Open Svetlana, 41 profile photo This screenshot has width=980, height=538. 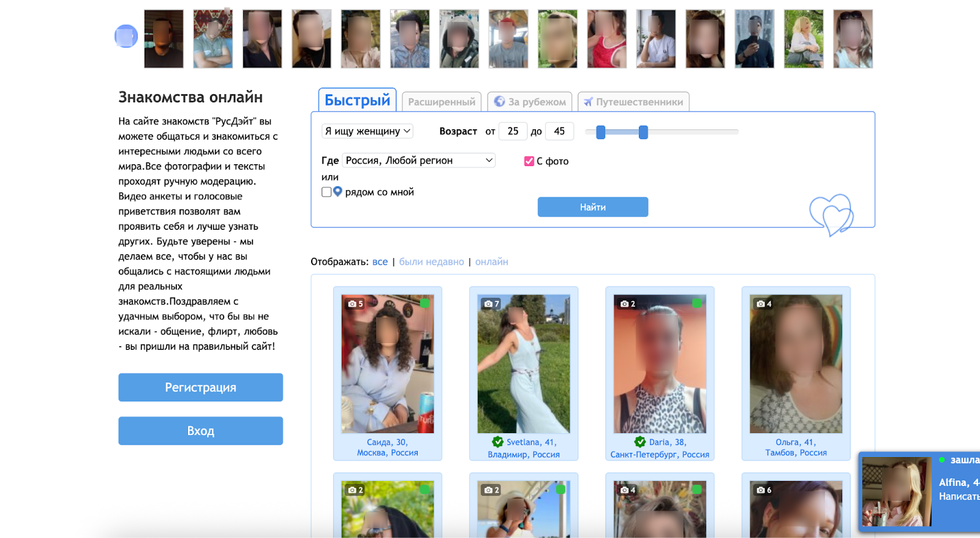click(524, 364)
